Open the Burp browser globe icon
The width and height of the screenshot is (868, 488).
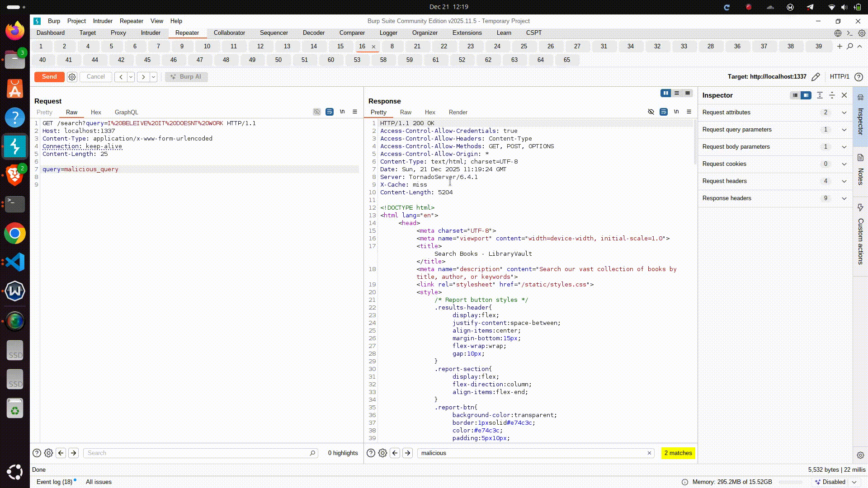838,33
